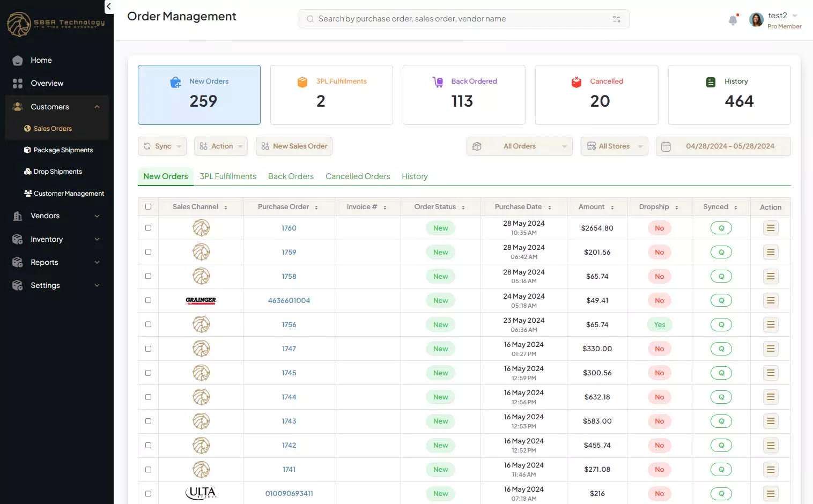Check the box for order 1756
The width and height of the screenshot is (813, 504).
pos(148,324)
